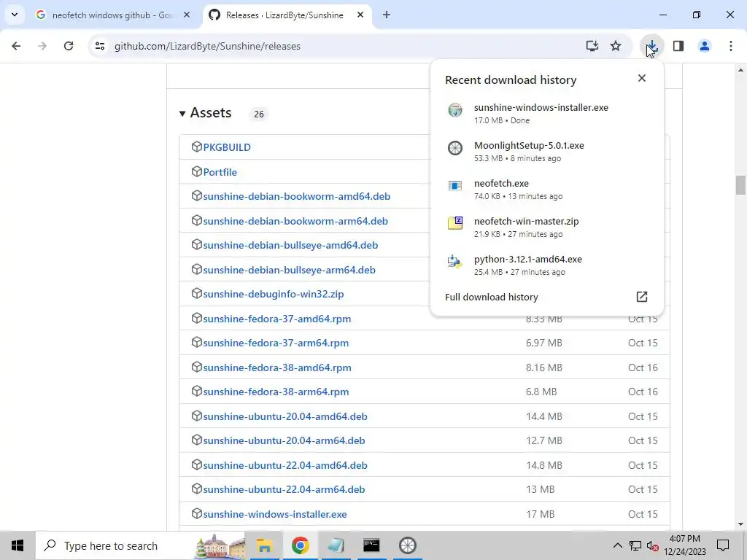
Task: Download sunshine-ubuntu-20.04-amd64.deb
Action: pyautogui.click(x=285, y=416)
